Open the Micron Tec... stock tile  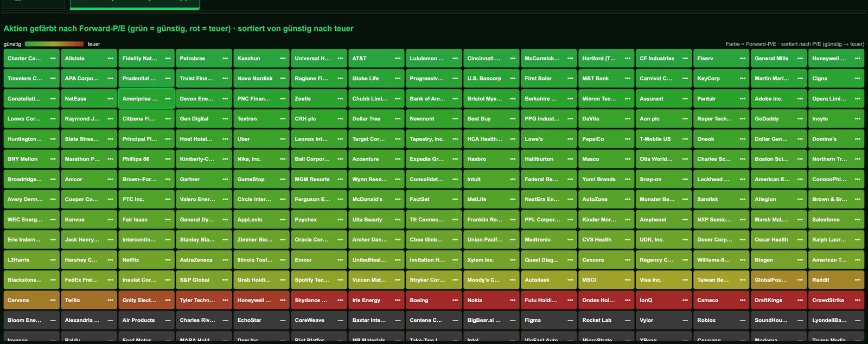tap(605, 99)
